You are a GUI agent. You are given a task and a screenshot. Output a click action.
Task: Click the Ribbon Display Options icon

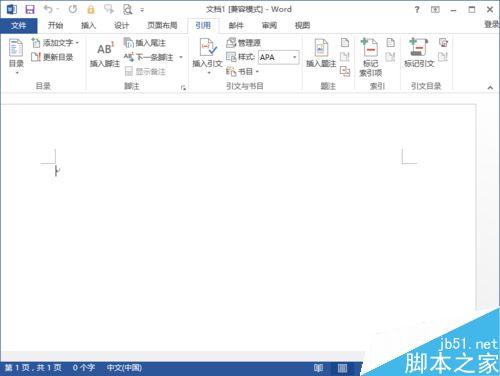[435, 10]
